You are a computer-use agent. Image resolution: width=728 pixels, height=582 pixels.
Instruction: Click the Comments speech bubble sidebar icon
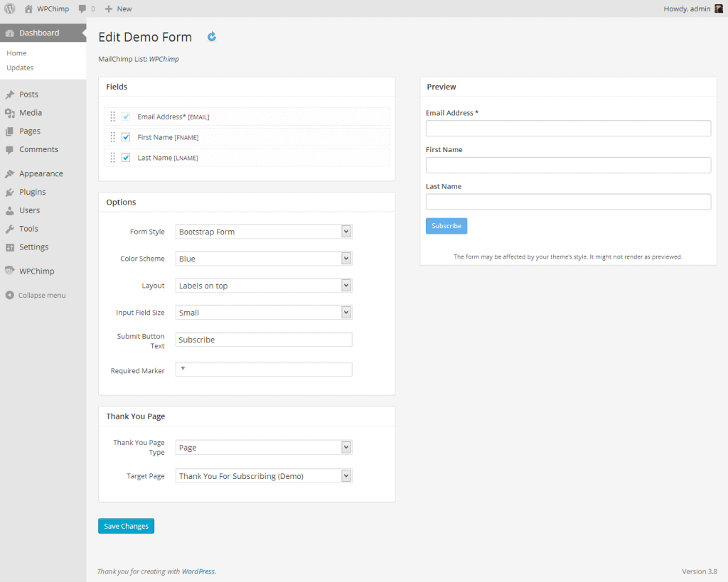[10, 149]
